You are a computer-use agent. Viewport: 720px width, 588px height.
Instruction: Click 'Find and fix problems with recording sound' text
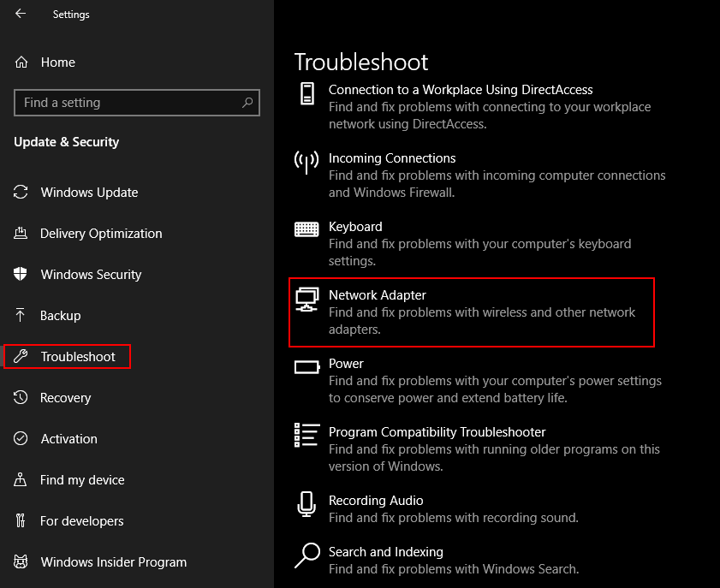coord(453,518)
